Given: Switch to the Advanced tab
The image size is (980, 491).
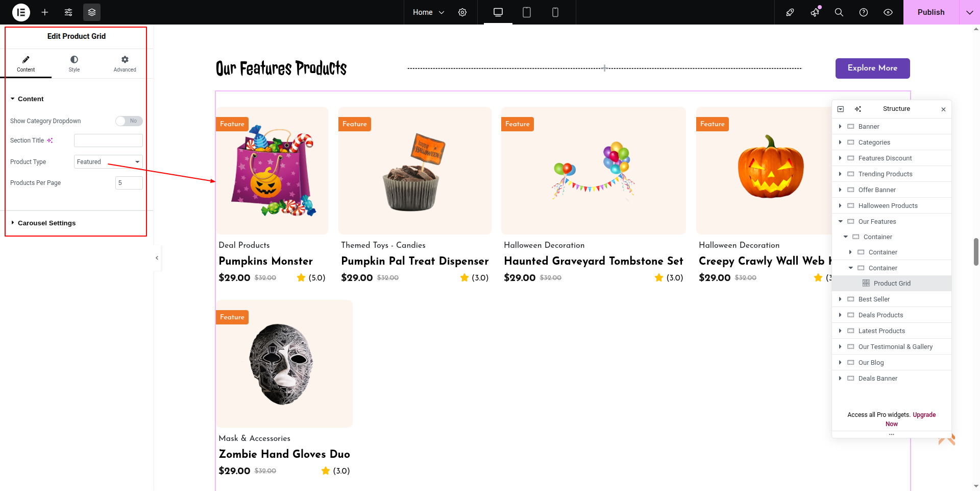Looking at the screenshot, I should pyautogui.click(x=125, y=64).
